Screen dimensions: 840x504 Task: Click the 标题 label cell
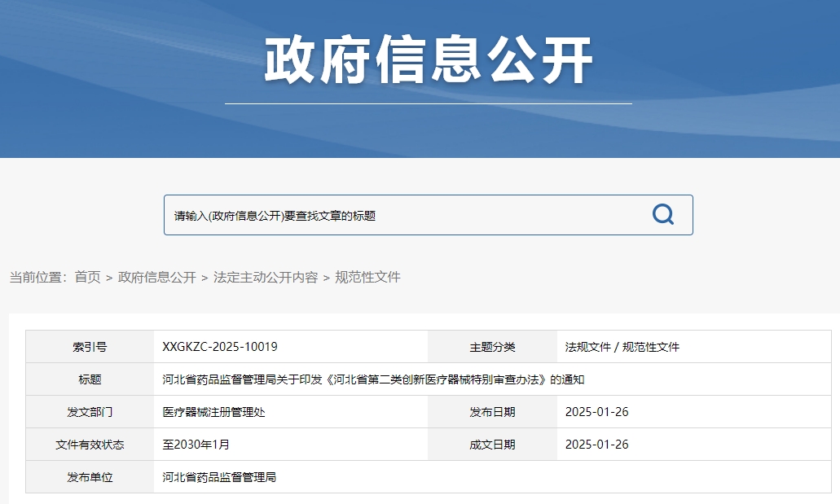coord(88,379)
